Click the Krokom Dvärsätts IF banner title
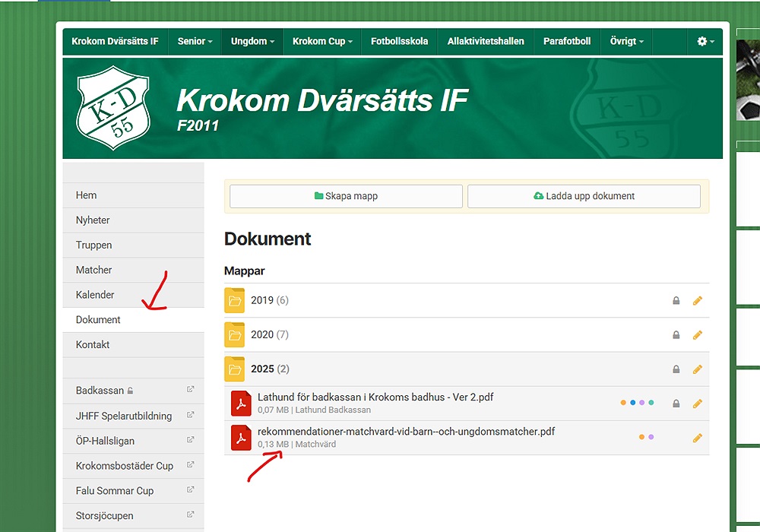760x532 pixels. click(322, 100)
